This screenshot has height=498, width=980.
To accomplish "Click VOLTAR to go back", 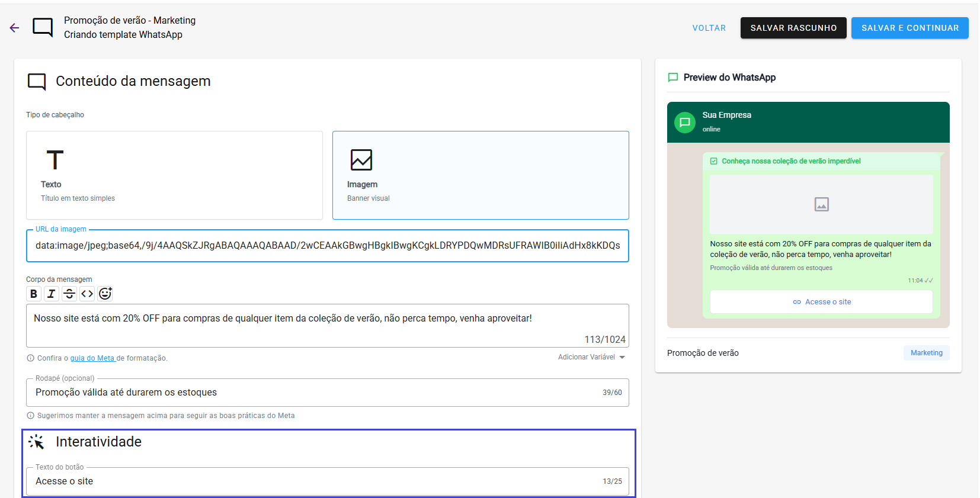I will coord(709,28).
